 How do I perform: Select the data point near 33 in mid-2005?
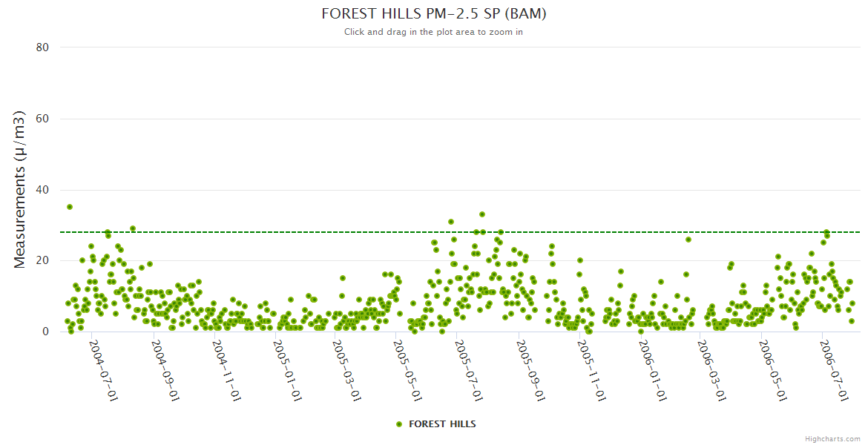(x=482, y=214)
